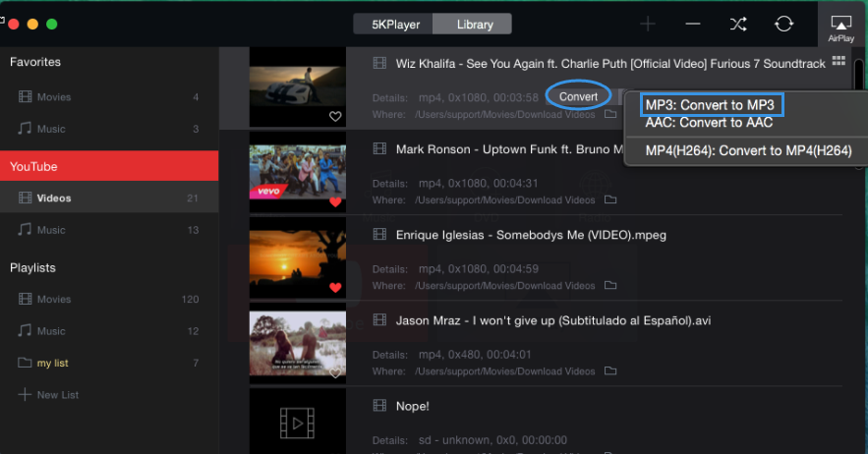The height and width of the screenshot is (454, 868).
Task: Play the Wiz Khalifa video thumbnail
Action: 298,86
